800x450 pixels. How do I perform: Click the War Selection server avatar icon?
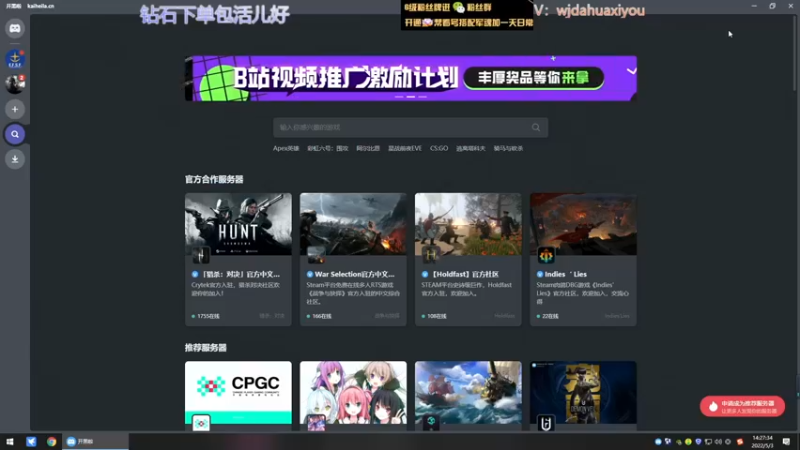(x=316, y=255)
